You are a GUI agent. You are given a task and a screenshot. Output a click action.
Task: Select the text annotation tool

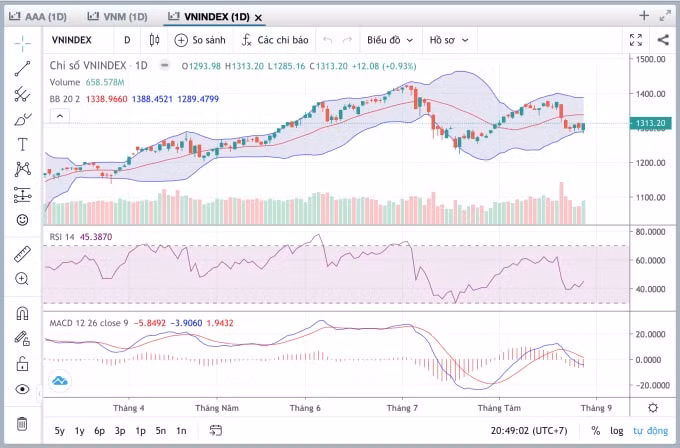[22, 144]
